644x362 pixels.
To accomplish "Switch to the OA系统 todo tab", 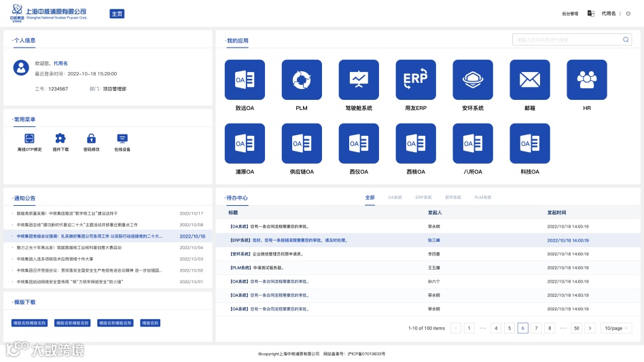I will pos(395,198).
